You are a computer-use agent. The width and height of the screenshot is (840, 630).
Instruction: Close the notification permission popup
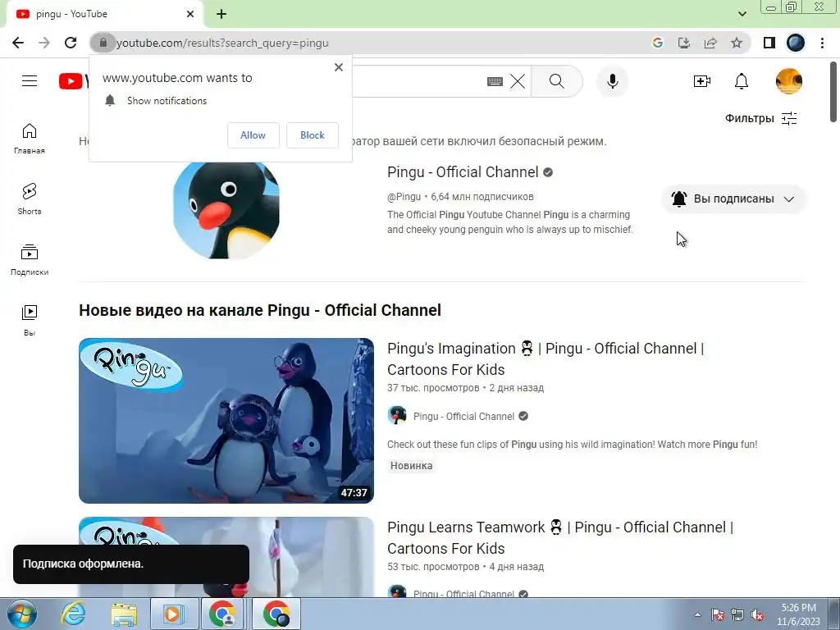click(339, 67)
